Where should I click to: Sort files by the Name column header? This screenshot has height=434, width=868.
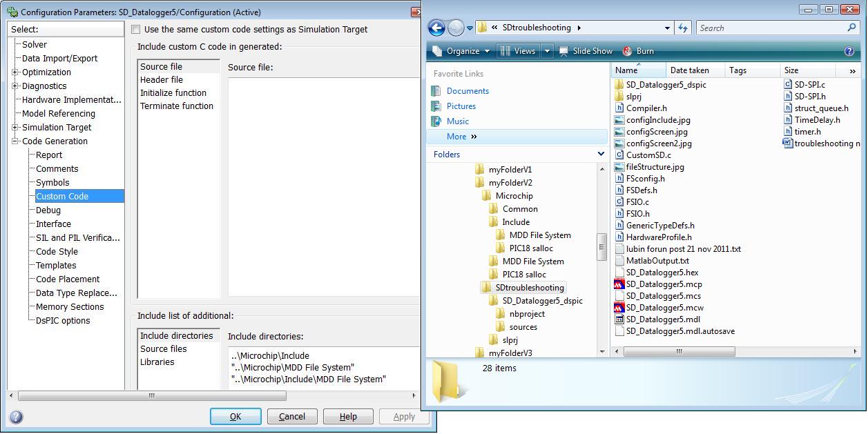[x=639, y=70]
